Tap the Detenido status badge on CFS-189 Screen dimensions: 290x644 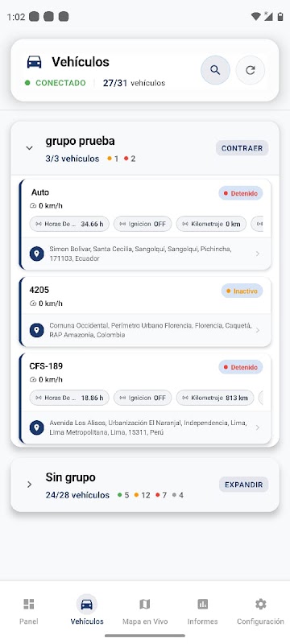coord(241,368)
